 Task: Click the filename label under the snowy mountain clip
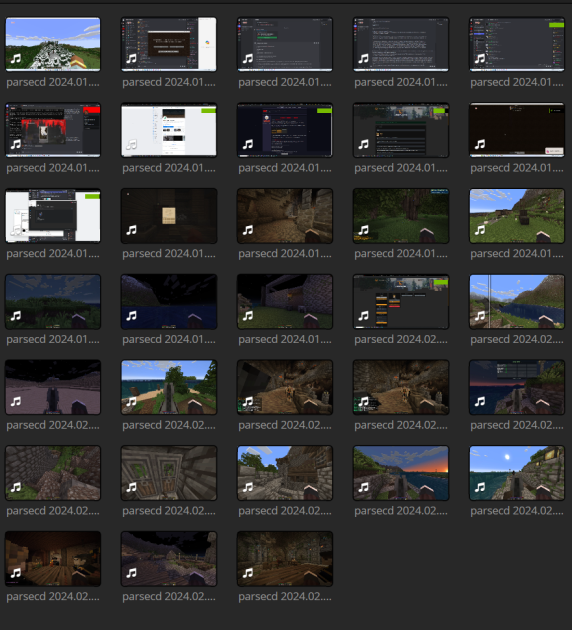(53, 82)
